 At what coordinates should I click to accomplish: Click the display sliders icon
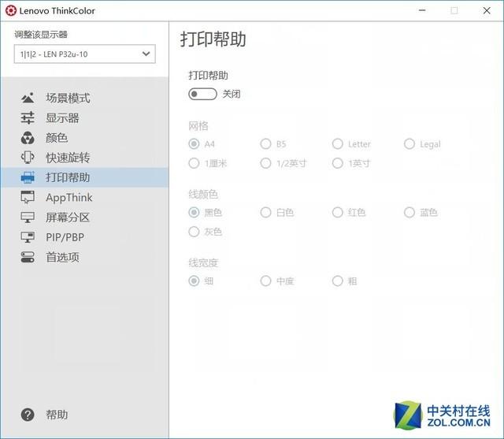28,117
